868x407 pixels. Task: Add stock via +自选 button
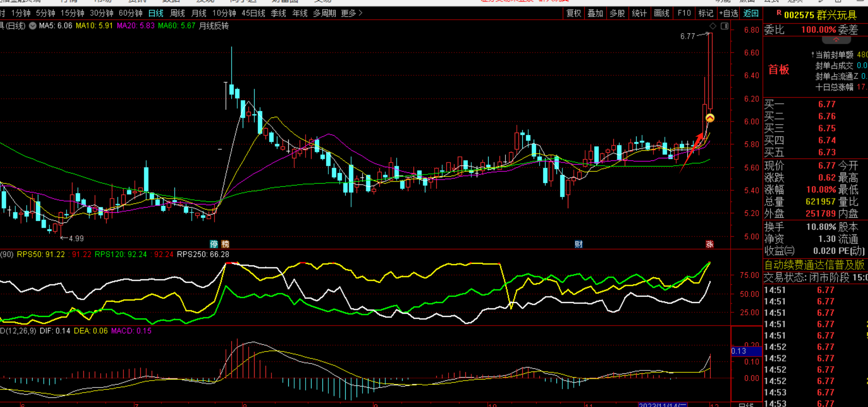728,13
